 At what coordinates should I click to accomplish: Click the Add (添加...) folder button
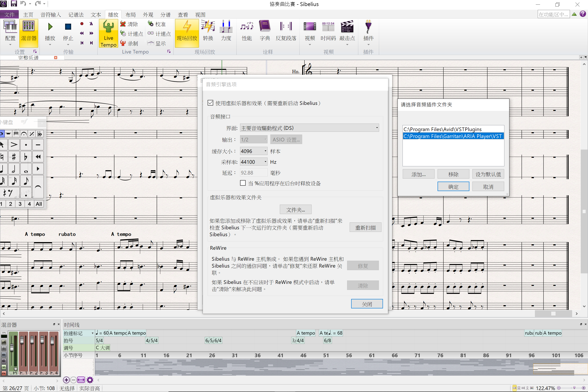pos(418,174)
